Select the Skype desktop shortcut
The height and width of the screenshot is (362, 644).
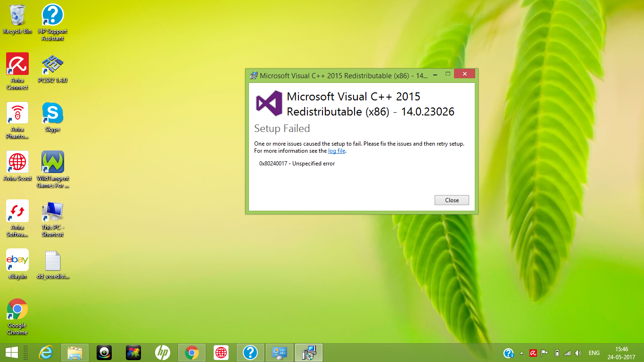point(53,117)
